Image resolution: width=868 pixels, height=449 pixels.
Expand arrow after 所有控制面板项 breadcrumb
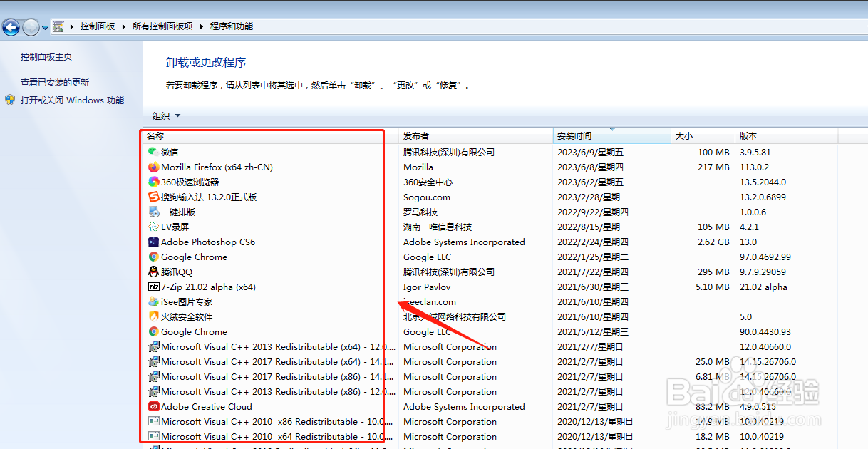click(201, 26)
